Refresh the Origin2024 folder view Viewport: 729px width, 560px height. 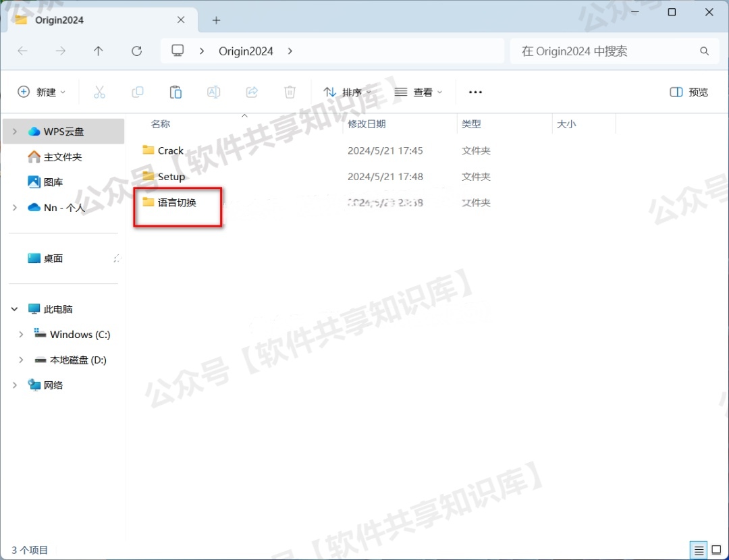[x=136, y=51]
